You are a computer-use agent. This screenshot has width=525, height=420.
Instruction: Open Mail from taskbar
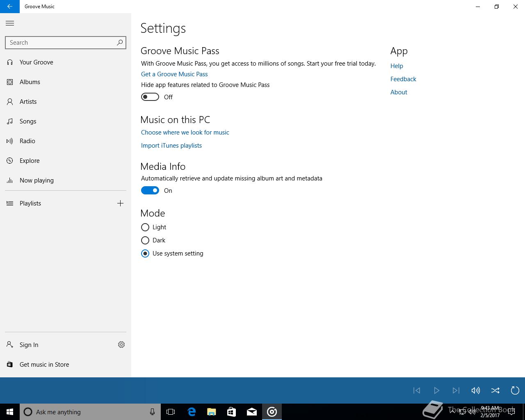pos(252,412)
